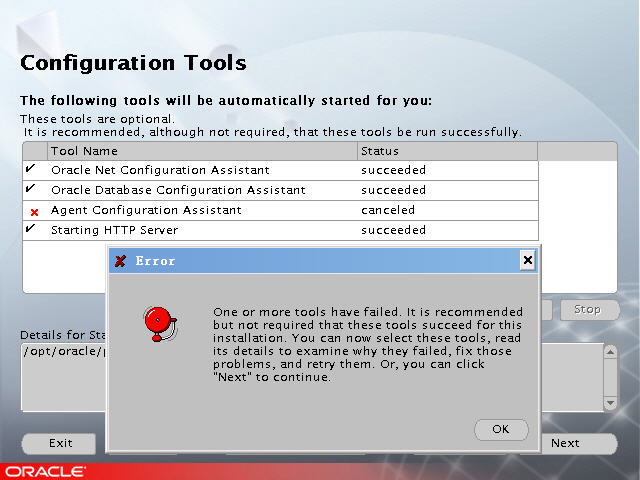The image size is (640, 480).
Task: Click the Stop button
Action: coord(589,310)
